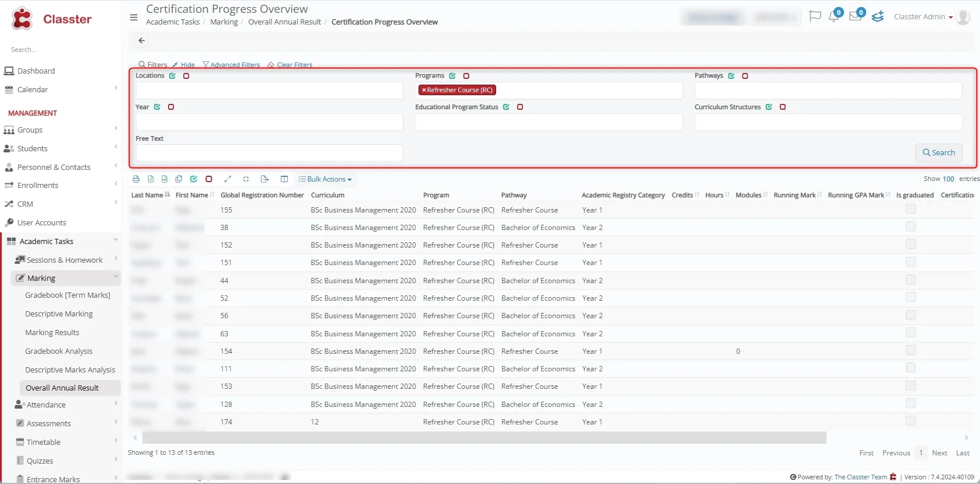Export table to CSV file icon
The width and height of the screenshot is (980, 484).
(x=165, y=179)
